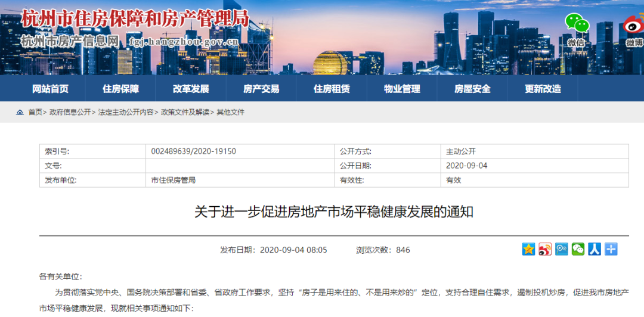Click the home icon in breadcrumb
644x317 pixels.
(20, 112)
